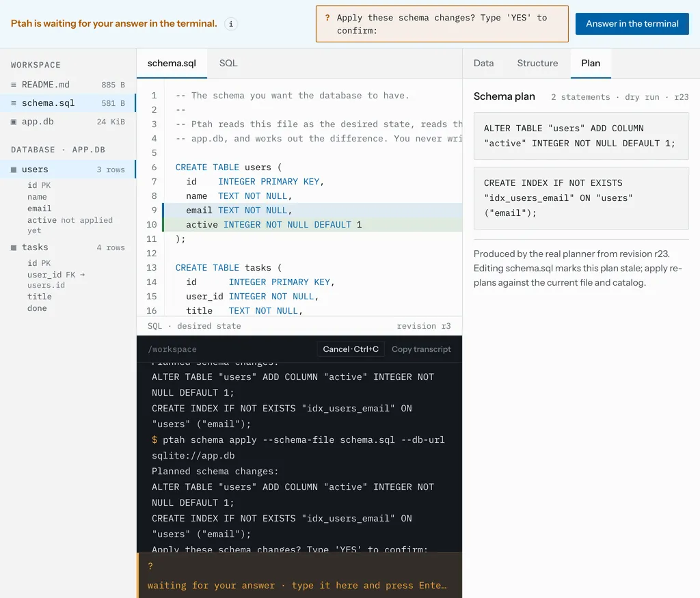Viewport: 700px width, 598px height.
Task: Click the WORKSPACE section header
Action: click(36, 65)
